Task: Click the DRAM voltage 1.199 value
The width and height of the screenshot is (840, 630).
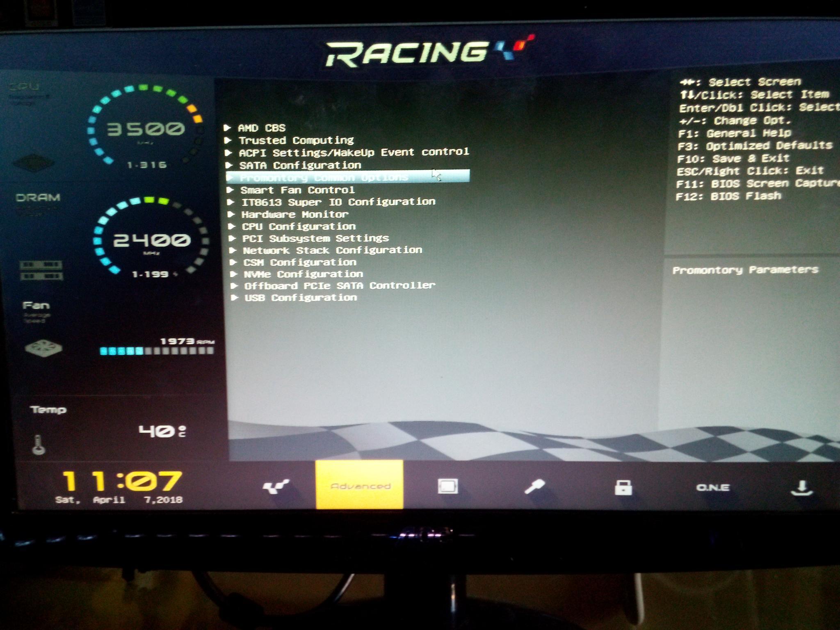Action: click(x=151, y=274)
